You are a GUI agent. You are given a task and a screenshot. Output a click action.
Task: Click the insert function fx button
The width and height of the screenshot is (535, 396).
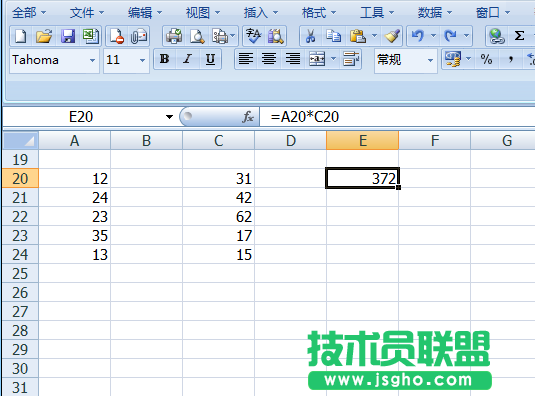point(248,117)
